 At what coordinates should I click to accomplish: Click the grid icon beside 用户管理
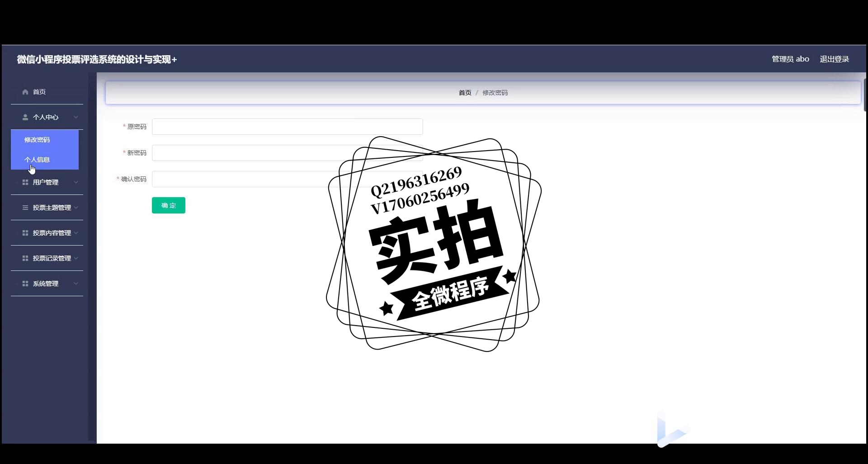tap(25, 182)
